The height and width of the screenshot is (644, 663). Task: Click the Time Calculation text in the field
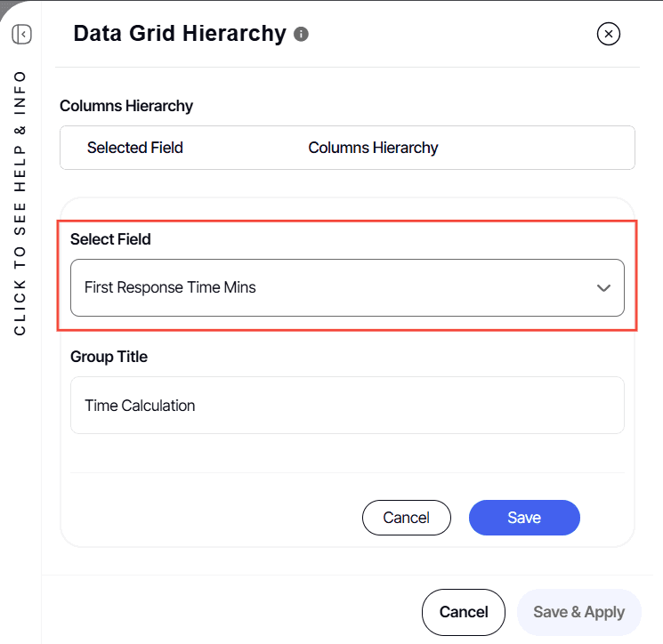tap(140, 406)
